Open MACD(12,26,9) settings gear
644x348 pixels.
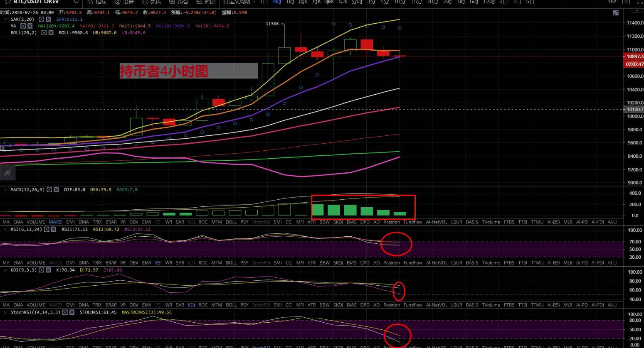[49, 189]
